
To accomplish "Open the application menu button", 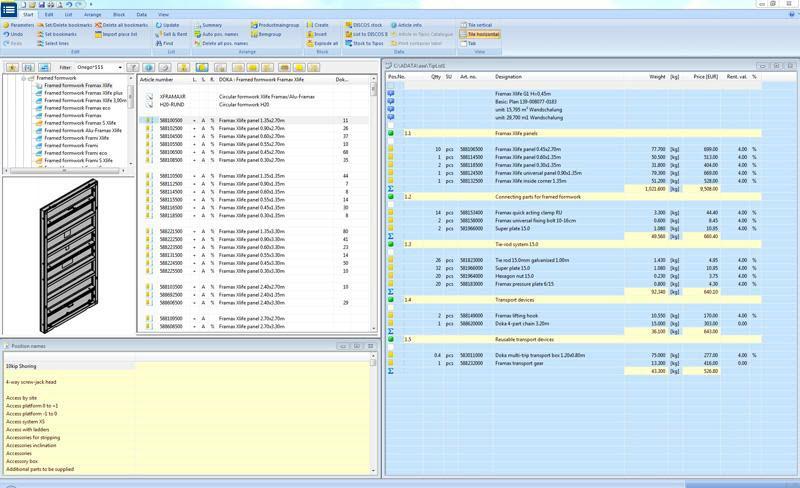I will click(x=9, y=9).
